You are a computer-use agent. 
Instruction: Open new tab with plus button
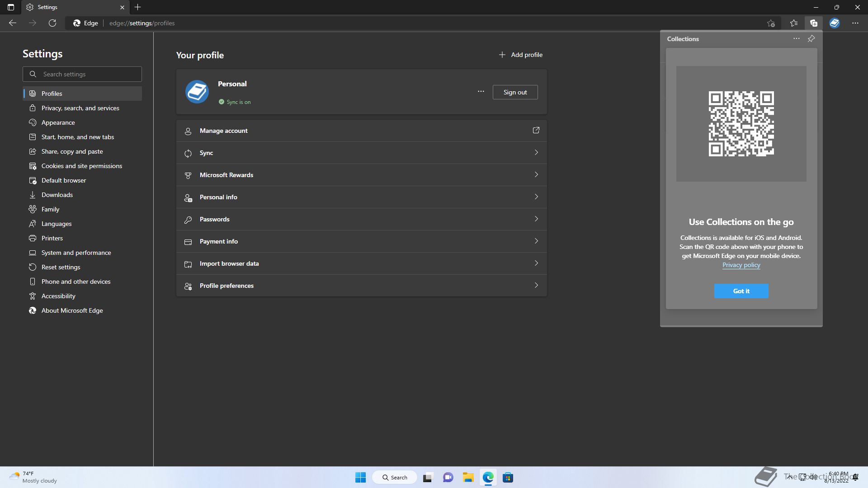click(138, 7)
